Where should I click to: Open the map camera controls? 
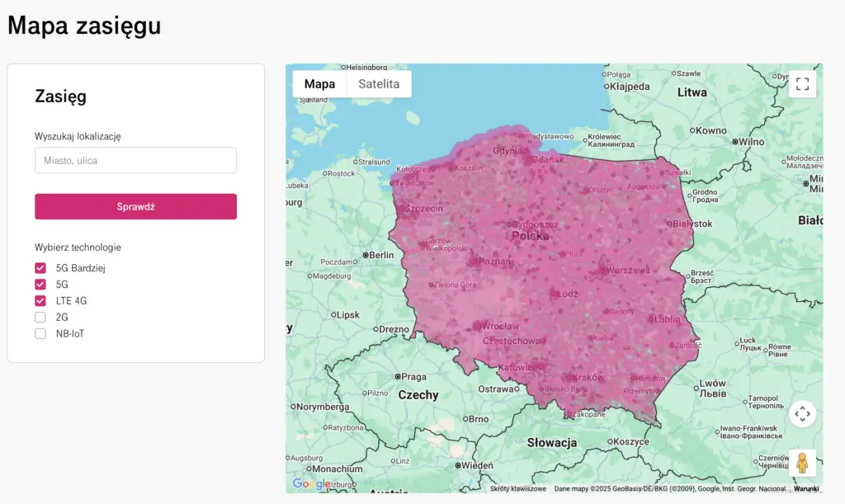[802, 413]
